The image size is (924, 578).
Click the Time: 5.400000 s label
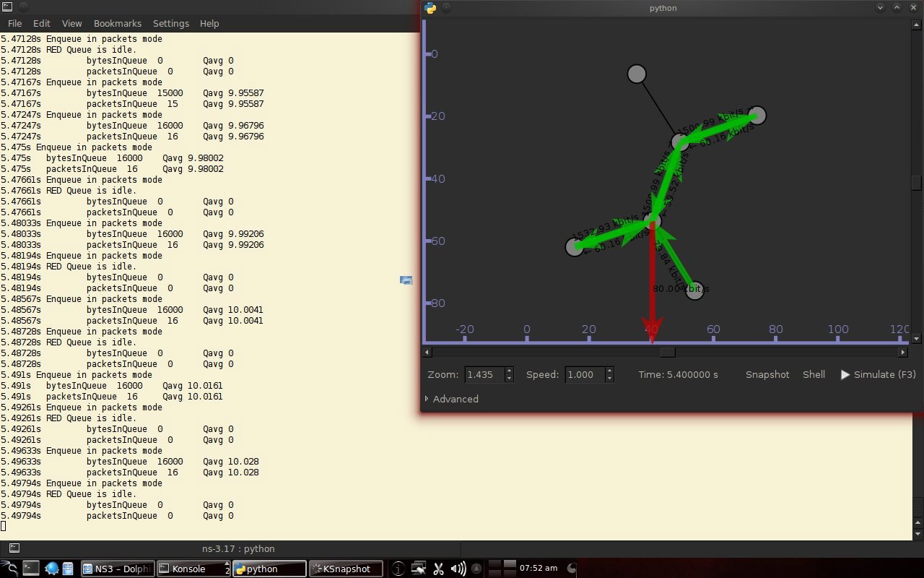click(x=678, y=374)
